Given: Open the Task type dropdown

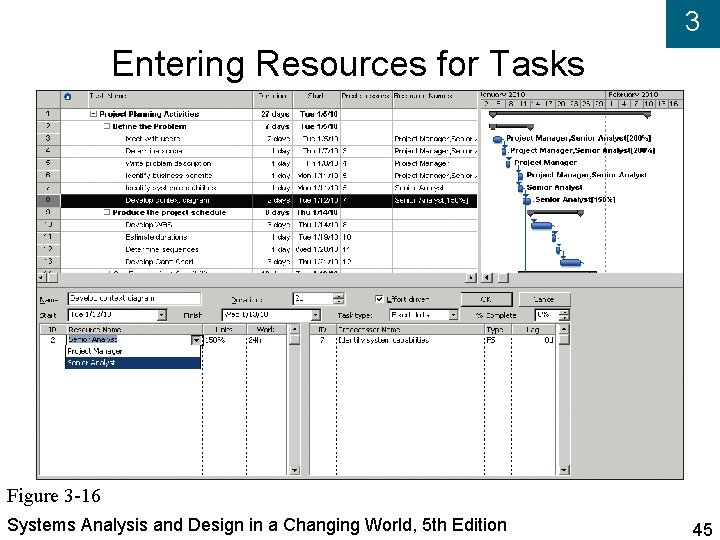Looking at the screenshot, I should click(x=453, y=315).
